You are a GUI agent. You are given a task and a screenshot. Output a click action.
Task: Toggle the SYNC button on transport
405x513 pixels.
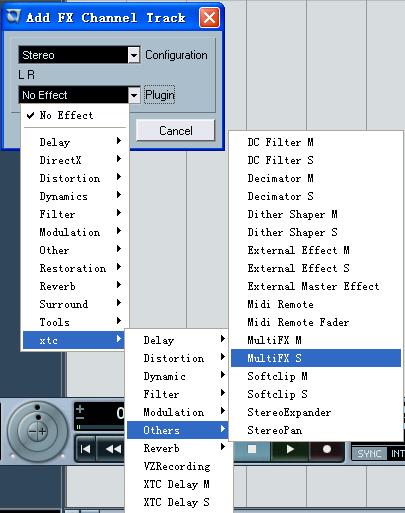tap(369, 454)
